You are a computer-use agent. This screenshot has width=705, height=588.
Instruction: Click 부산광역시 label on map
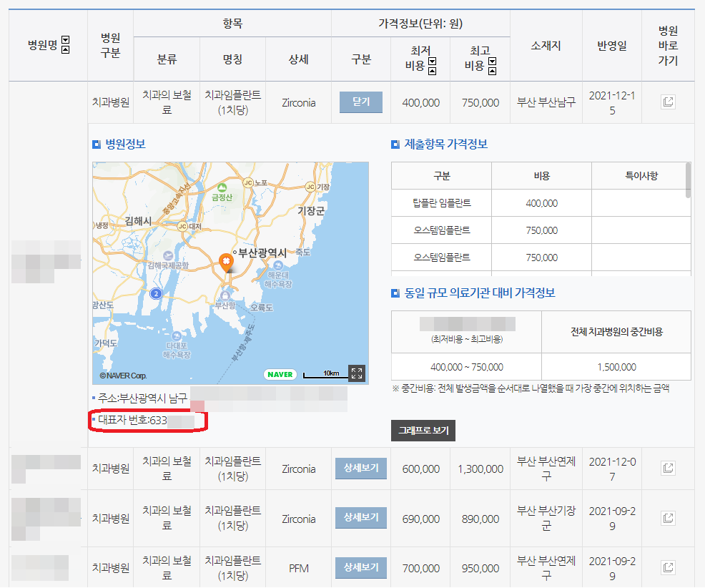point(262,253)
